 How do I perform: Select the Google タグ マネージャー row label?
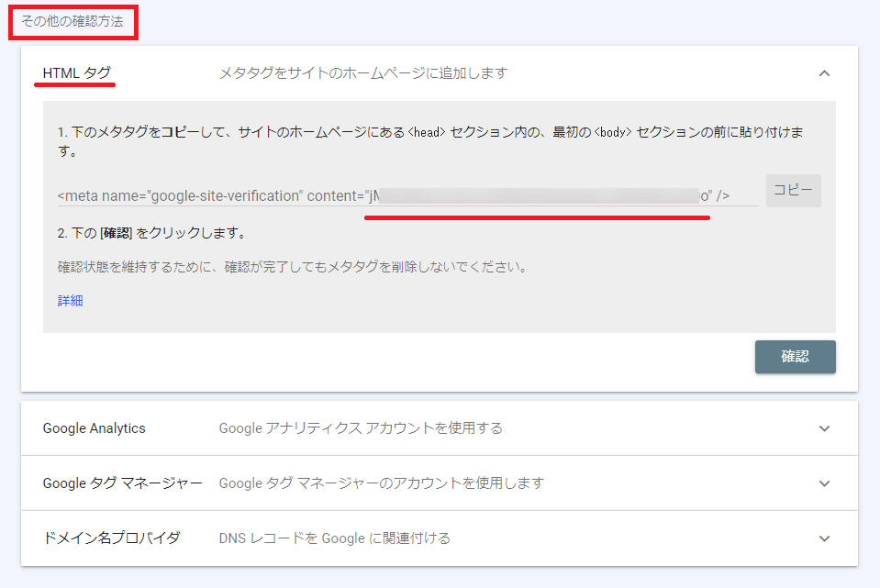[122, 483]
